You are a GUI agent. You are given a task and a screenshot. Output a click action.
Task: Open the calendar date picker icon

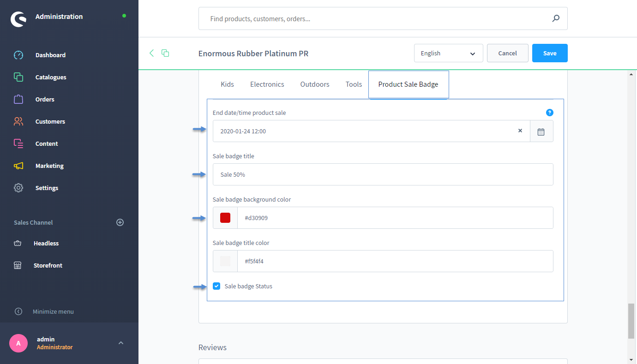[541, 131]
